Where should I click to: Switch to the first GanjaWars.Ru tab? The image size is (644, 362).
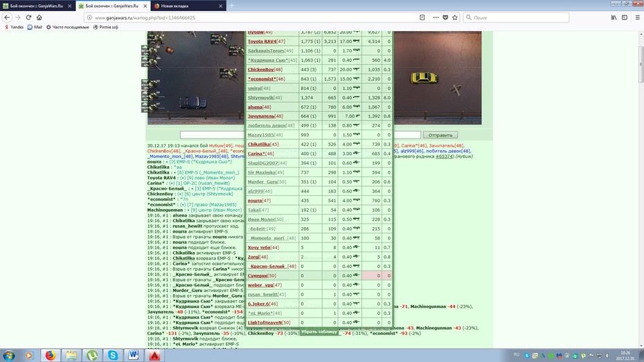pos(36,6)
